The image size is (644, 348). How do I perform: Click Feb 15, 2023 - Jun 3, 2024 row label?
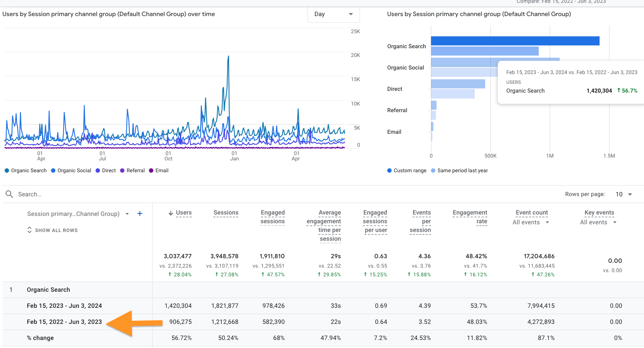click(x=64, y=306)
